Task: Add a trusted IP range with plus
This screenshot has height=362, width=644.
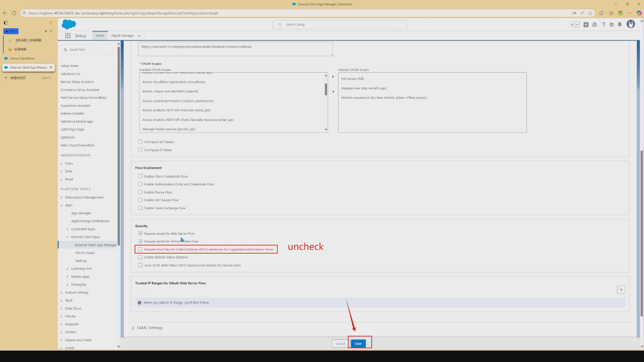Action: tap(621, 289)
